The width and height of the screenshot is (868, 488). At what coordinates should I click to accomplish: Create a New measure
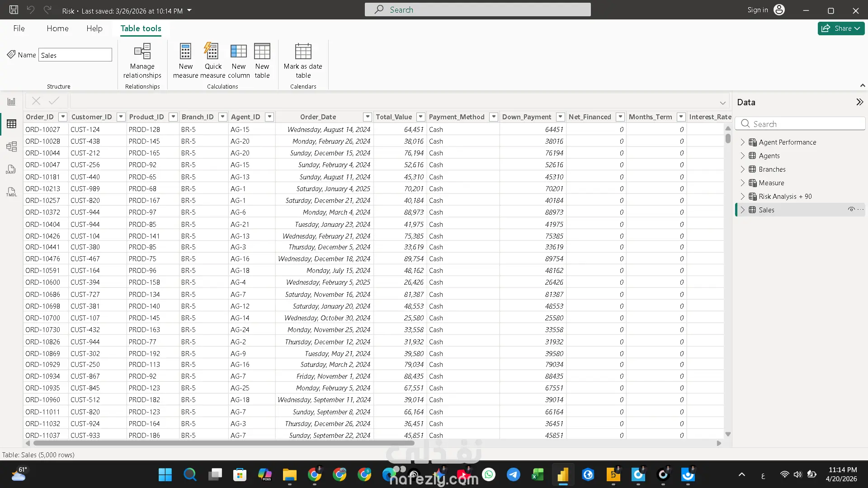tap(185, 61)
